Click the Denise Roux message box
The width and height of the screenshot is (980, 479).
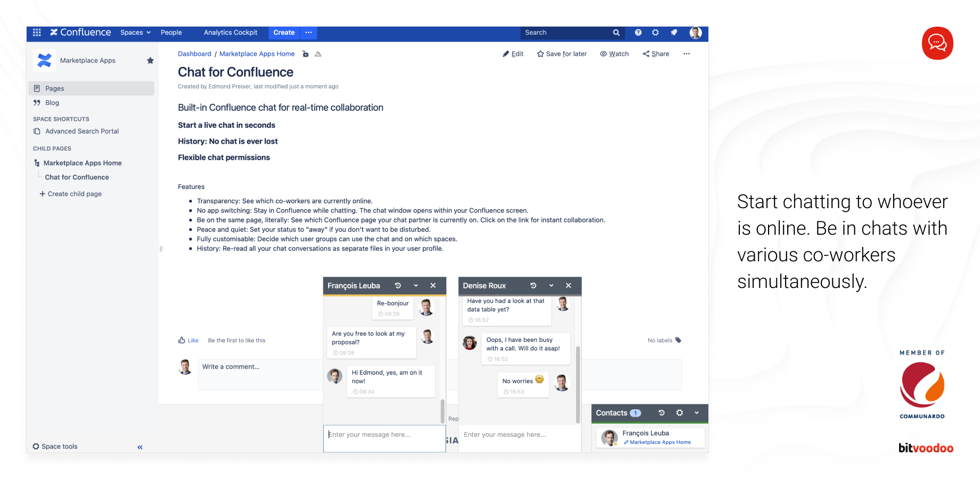(519, 439)
